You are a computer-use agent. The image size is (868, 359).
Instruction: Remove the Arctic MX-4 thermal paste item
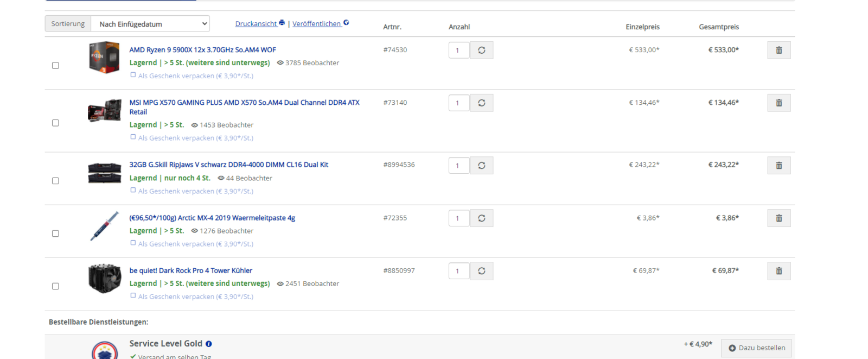[x=778, y=218]
